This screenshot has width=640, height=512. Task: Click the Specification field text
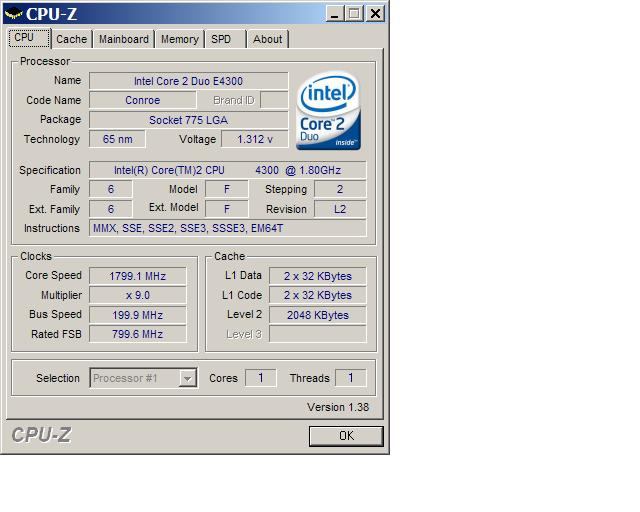pos(228,170)
